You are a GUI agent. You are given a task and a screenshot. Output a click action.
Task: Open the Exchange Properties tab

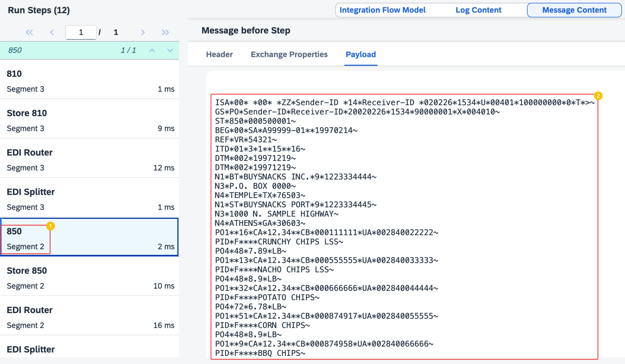[289, 54]
